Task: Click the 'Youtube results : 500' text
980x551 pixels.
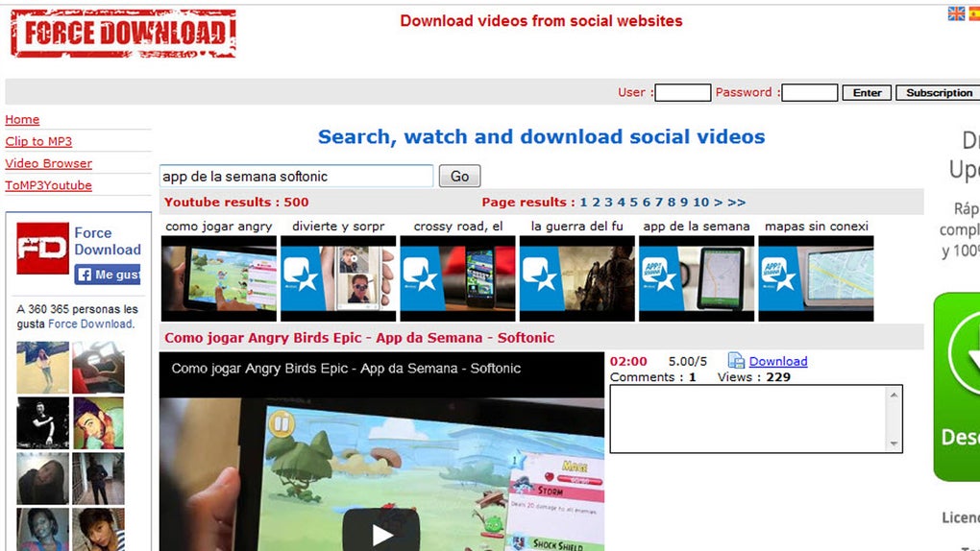Action: [236, 203]
